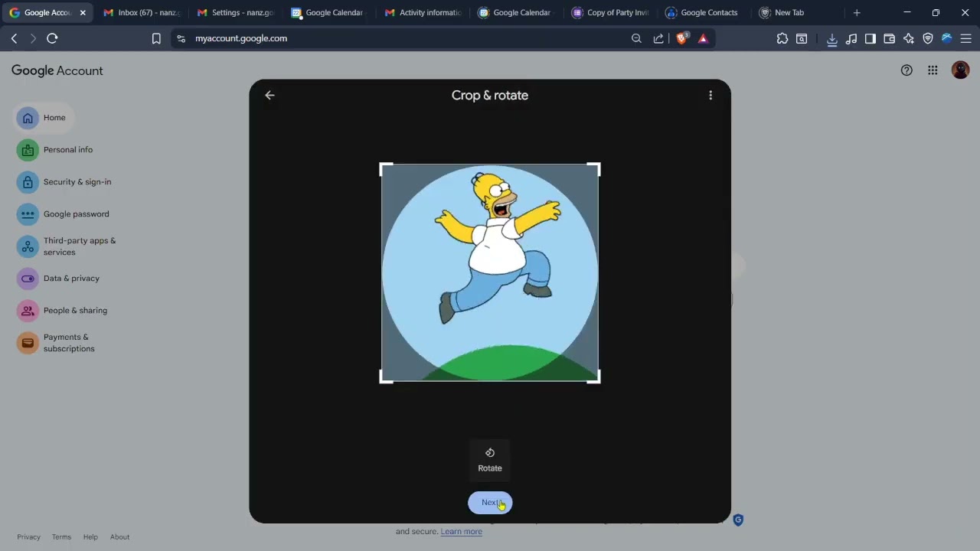Image resolution: width=980 pixels, height=551 pixels.
Task: Open a new browser tab
Action: tap(857, 13)
